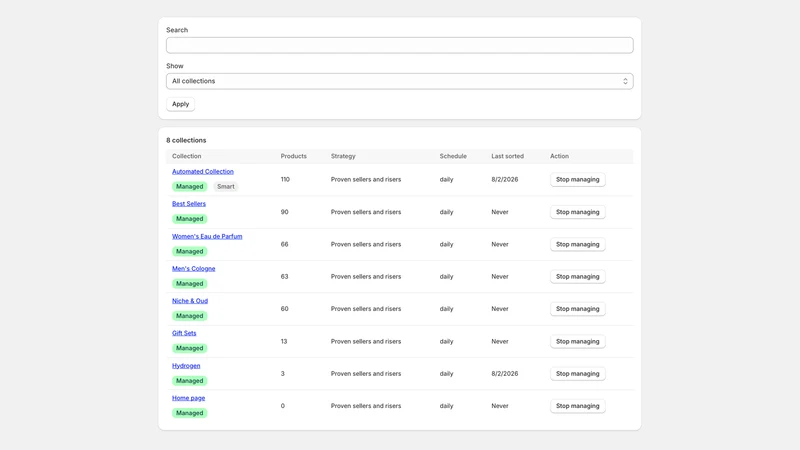Open the Hydrogen collection link

click(186, 366)
